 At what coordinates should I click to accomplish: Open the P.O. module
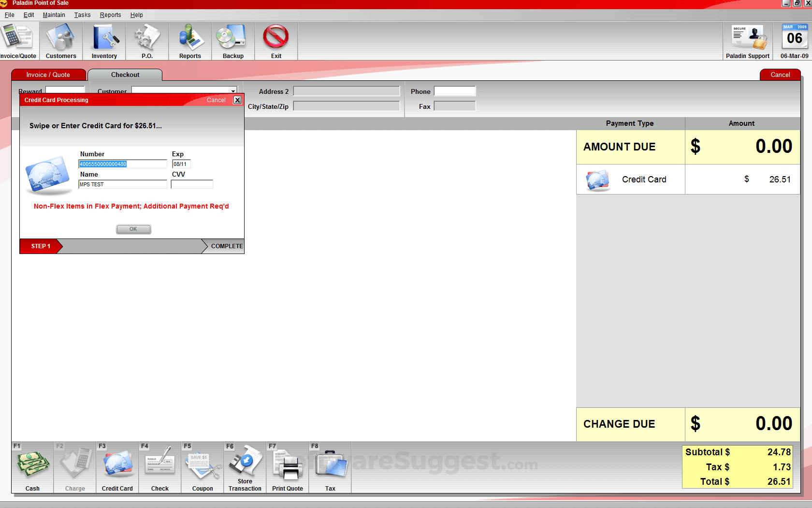[x=147, y=41]
